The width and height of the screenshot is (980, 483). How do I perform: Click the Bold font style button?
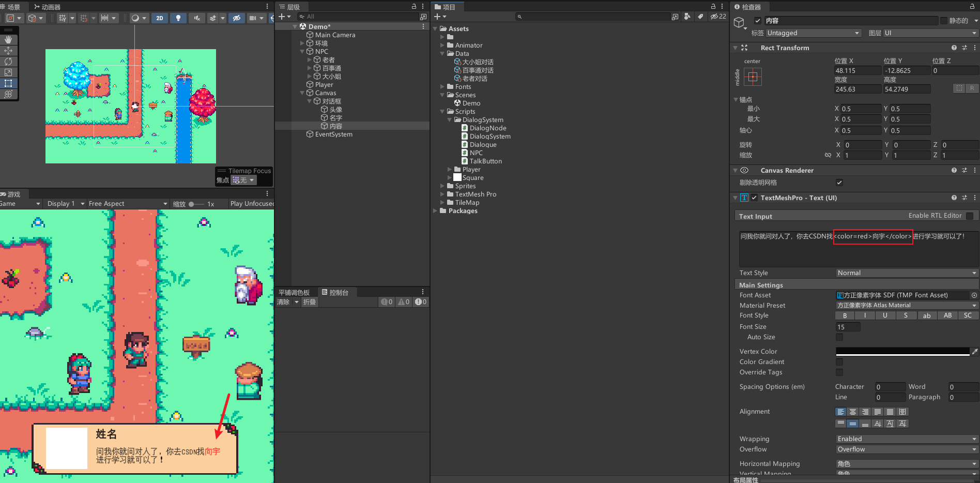tap(845, 315)
